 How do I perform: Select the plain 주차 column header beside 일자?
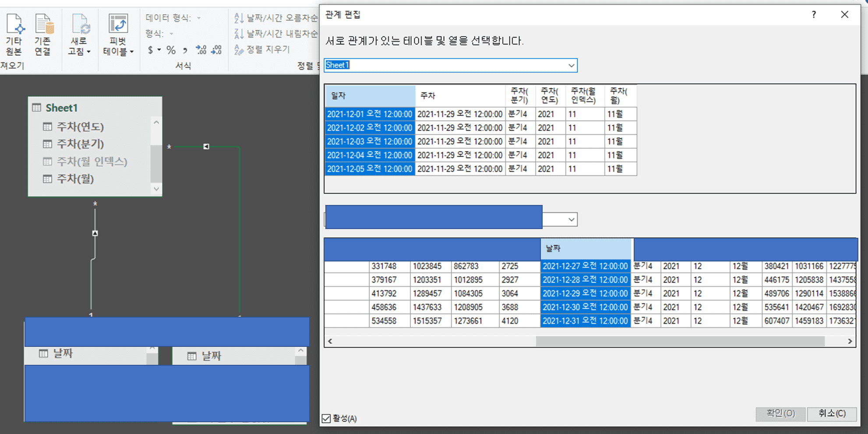pos(460,96)
